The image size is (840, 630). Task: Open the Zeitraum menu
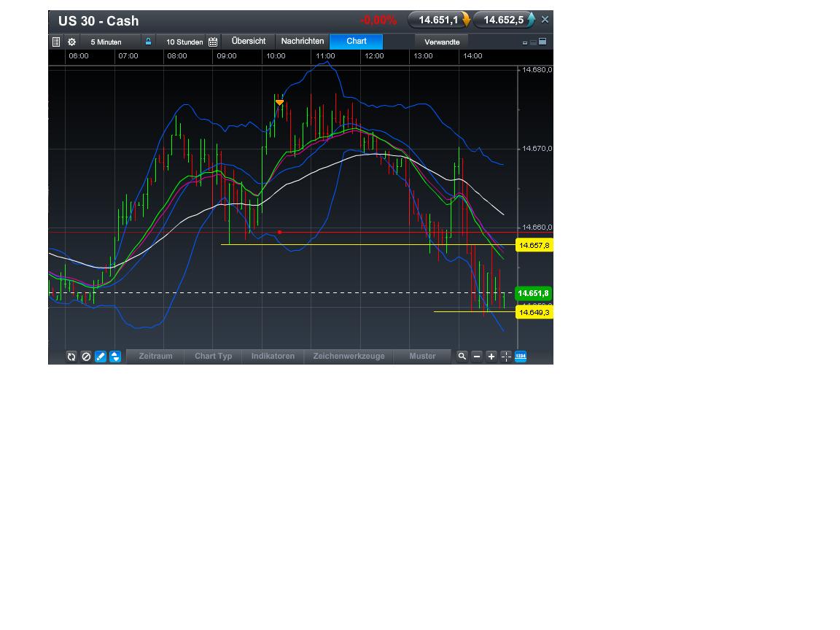155,356
